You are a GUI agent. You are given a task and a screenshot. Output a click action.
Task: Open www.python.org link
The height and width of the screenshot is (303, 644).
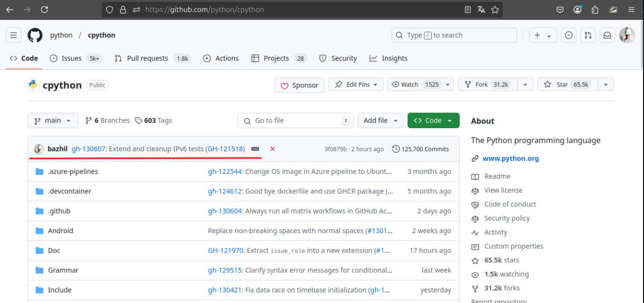pyautogui.click(x=511, y=158)
